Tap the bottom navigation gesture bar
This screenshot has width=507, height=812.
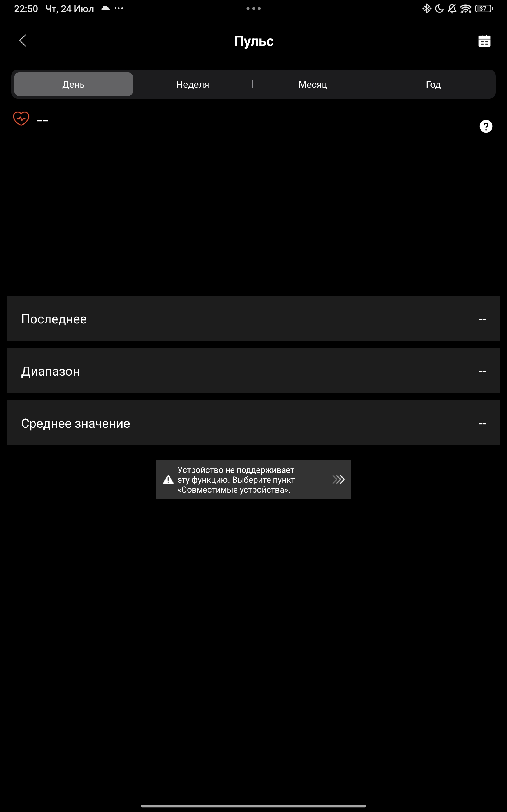pyautogui.click(x=253, y=806)
